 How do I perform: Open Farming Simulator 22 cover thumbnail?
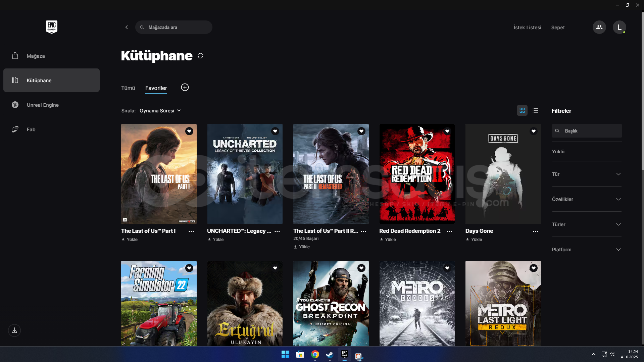(159, 303)
